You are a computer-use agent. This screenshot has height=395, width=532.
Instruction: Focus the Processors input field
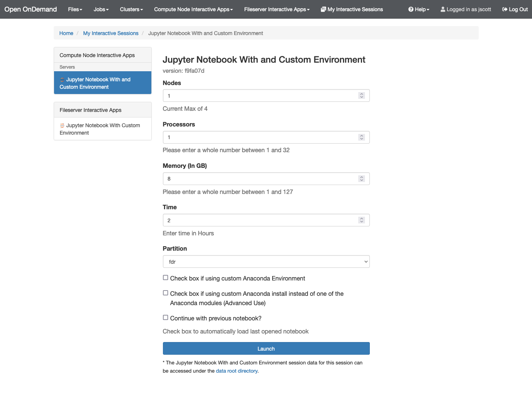(x=266, y=137)
